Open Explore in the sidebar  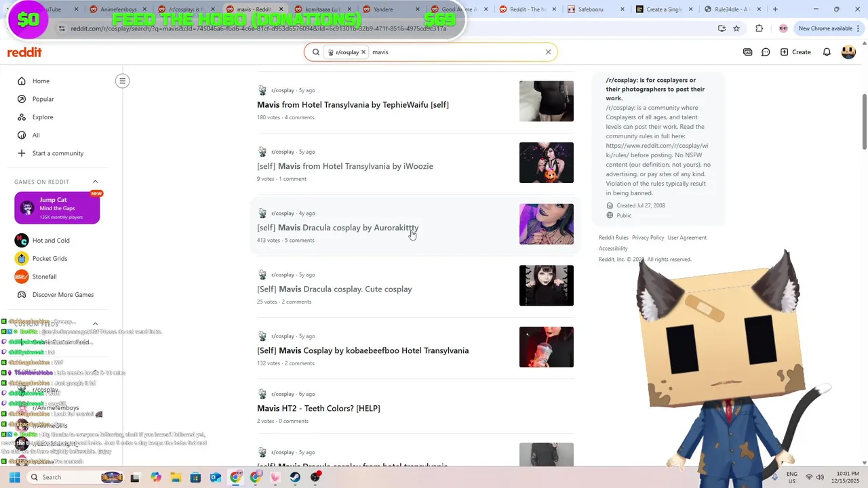point(42,117)
